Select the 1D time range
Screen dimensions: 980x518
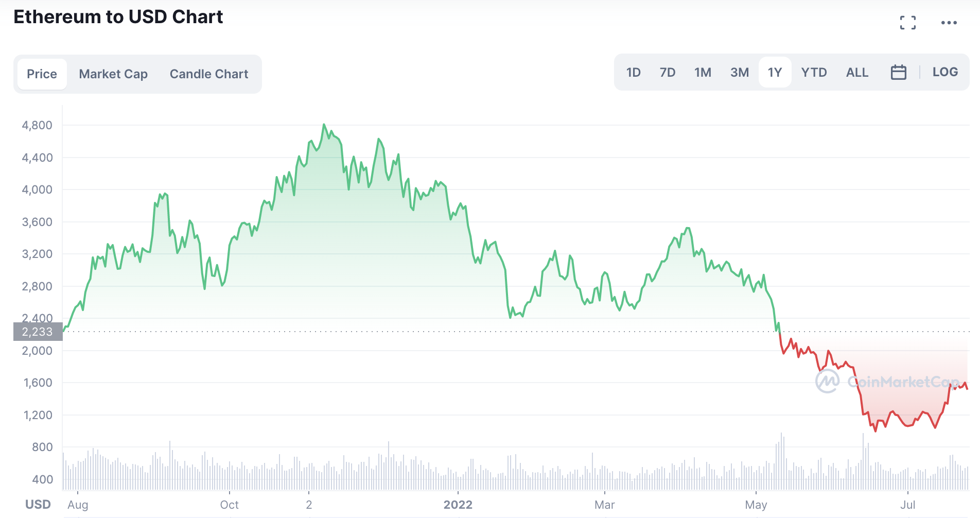[x=633, y=73]
